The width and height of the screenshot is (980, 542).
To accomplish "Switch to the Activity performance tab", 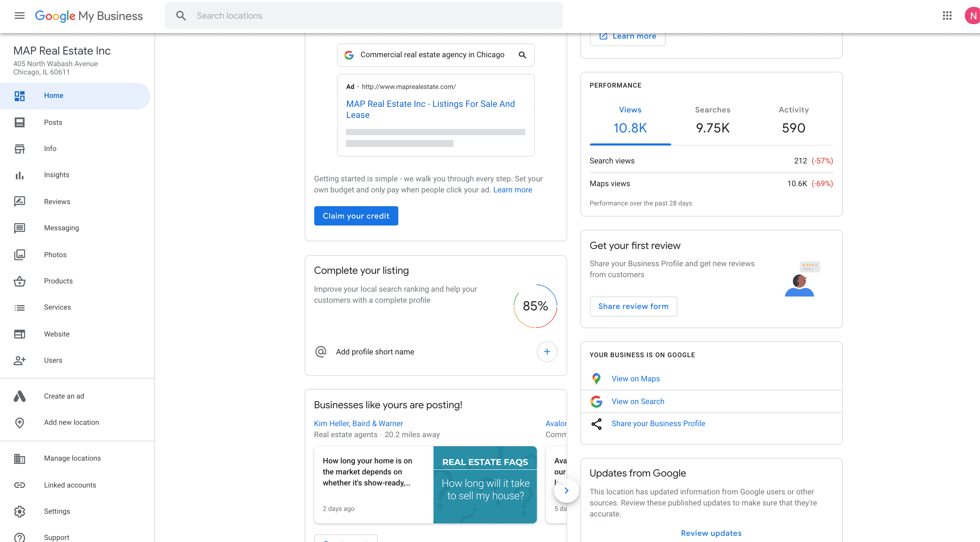I will [x=793, y=121].
